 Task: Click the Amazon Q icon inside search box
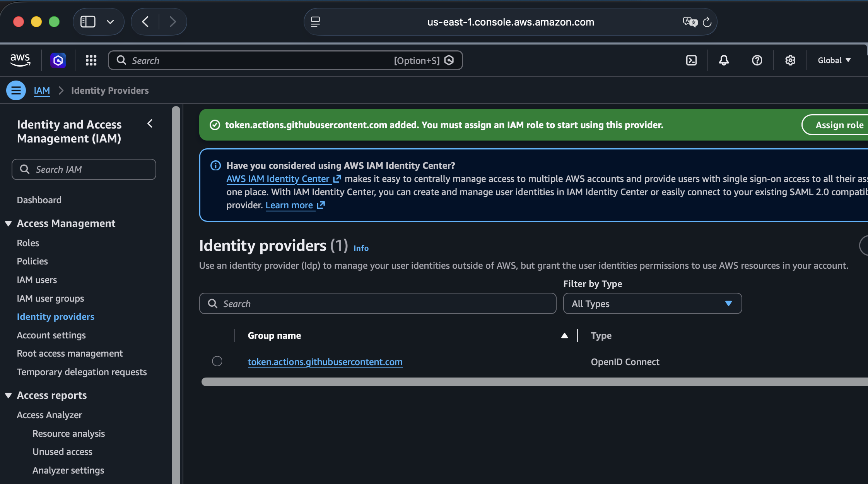(x=449, y=60)
